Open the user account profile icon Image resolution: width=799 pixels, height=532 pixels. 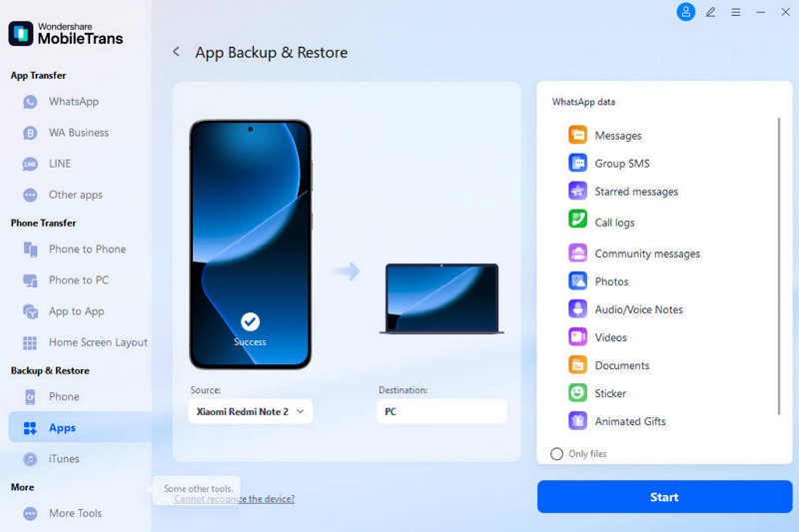685,12
